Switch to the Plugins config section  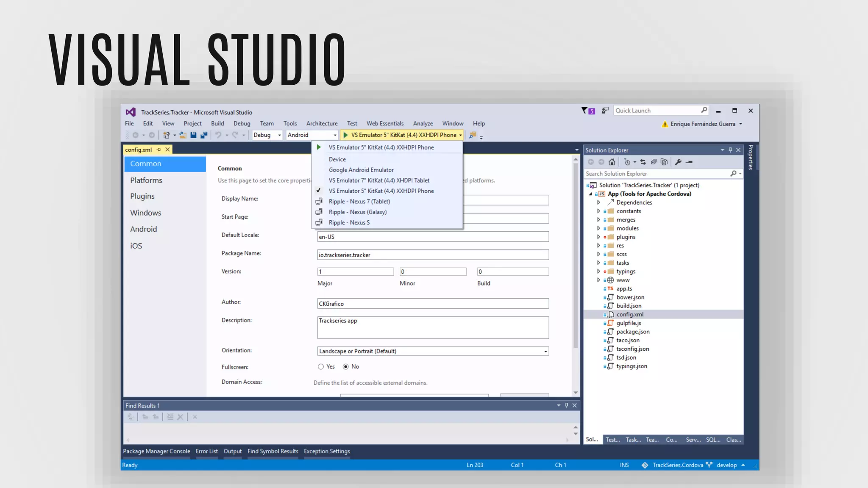(142, 196)
